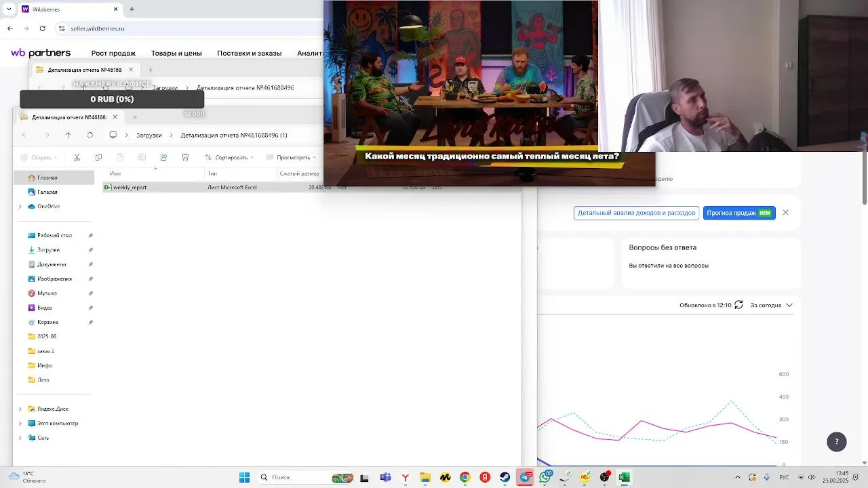Select the Wildberries browser tab
Screen dimensions: 868x488
pyautogui.click(x=70, y=9)
